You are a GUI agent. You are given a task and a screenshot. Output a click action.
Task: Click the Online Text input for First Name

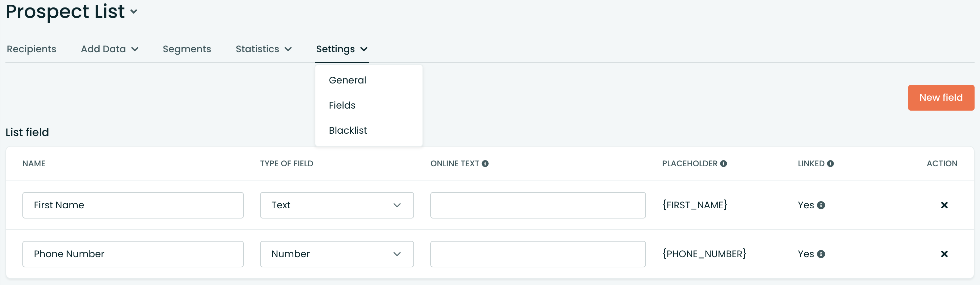[x=537, y=205]
